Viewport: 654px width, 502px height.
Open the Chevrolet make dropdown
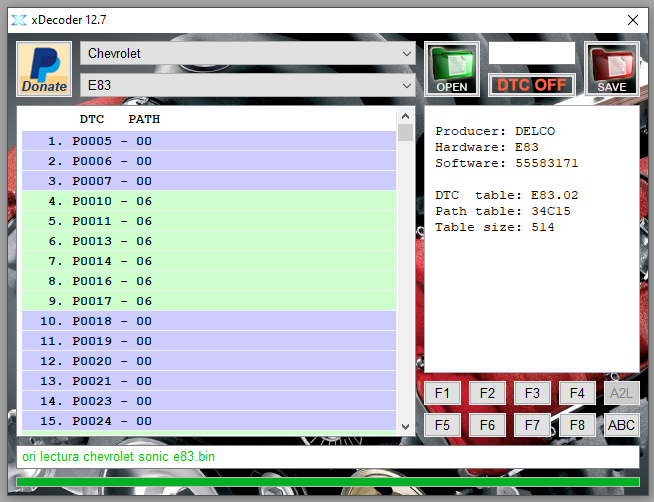pyautogui.click(x=248, y=53)
